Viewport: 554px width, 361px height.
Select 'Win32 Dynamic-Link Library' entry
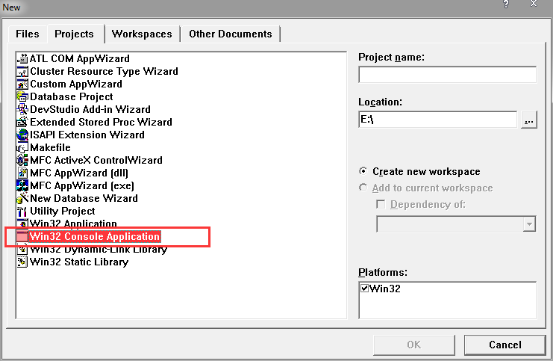pyautogui.click(x=98, y=249)
